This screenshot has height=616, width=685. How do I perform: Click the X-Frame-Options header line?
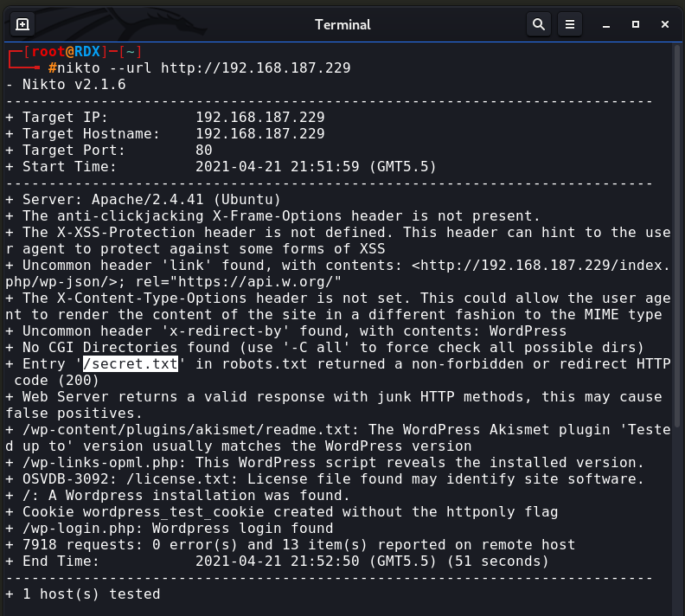click(273, 216)
